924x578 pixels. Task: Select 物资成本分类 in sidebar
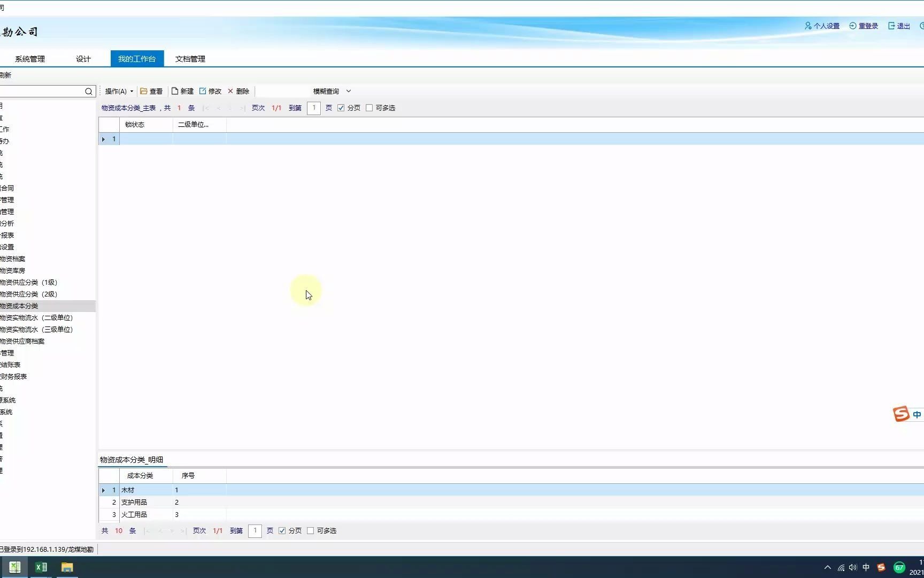[x=19, y=306]
